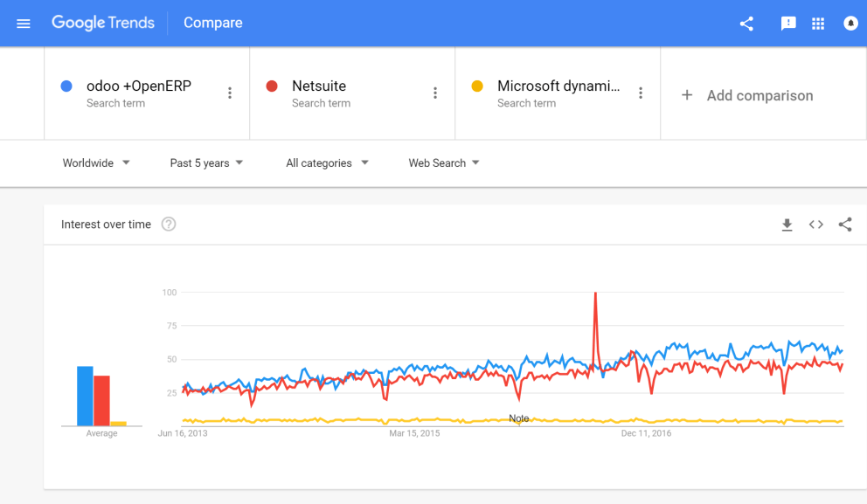Click the 50 y-axis label
The image size is (867, 504).
(x=171, y=359)
